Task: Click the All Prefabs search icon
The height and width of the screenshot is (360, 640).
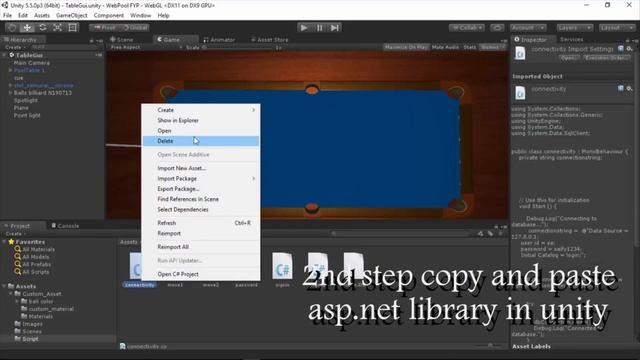Action: [x=18, y=264]
